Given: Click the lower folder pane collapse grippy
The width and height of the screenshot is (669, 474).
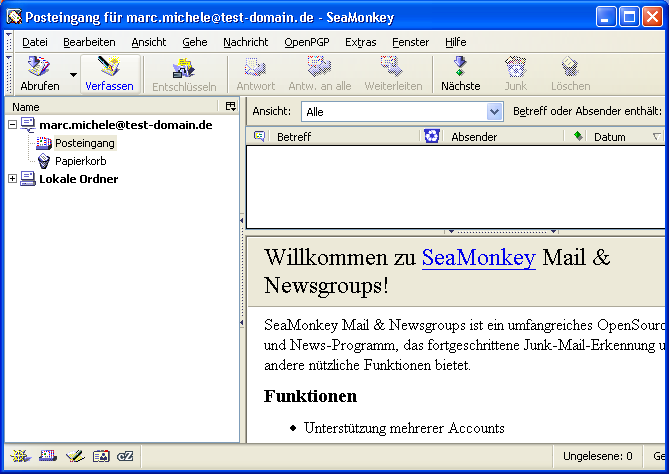Looking at the screenshot, I should coord(242,323).
